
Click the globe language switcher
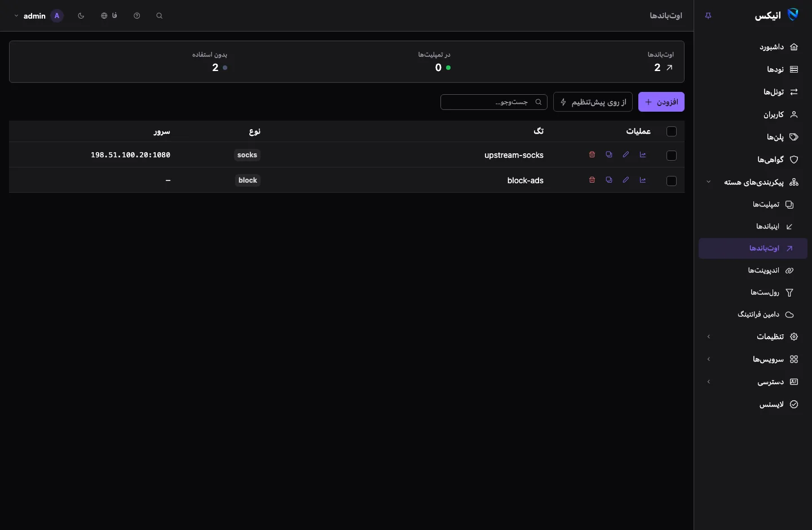click(109, 16)
